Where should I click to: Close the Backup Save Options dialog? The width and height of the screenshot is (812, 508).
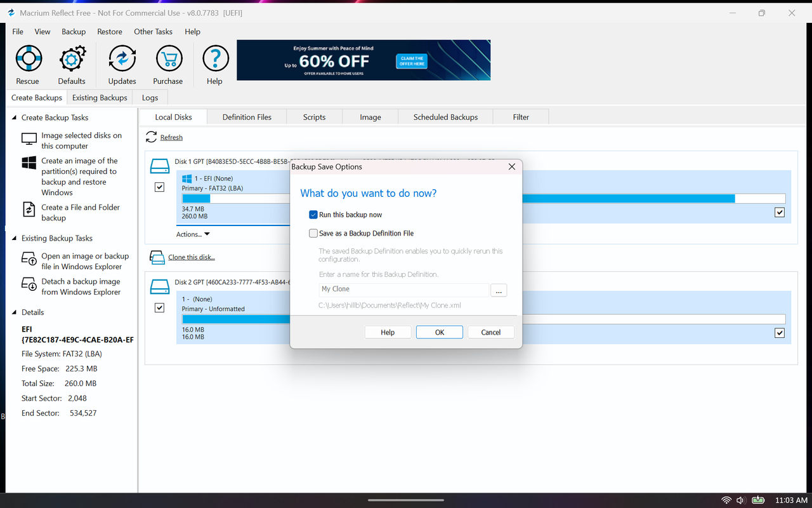(512, 167)
